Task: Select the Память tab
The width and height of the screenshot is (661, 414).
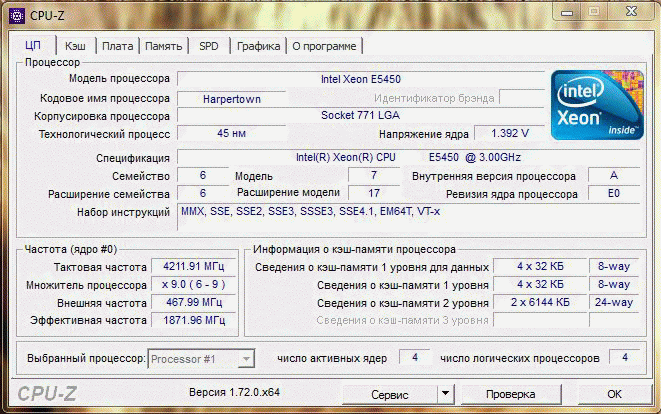Action: pyautogui.click(x=164, y=46)
